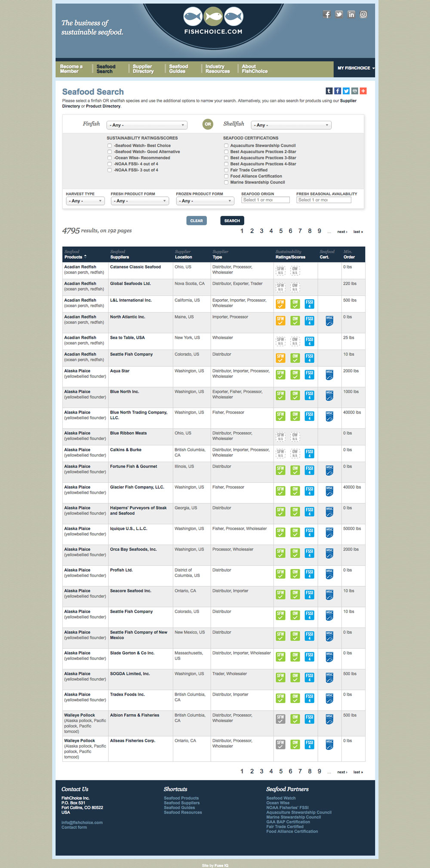Viewport: 430px width, 868px height.
Task: Open Industry Resources menu item
Action: coord(218,69)
